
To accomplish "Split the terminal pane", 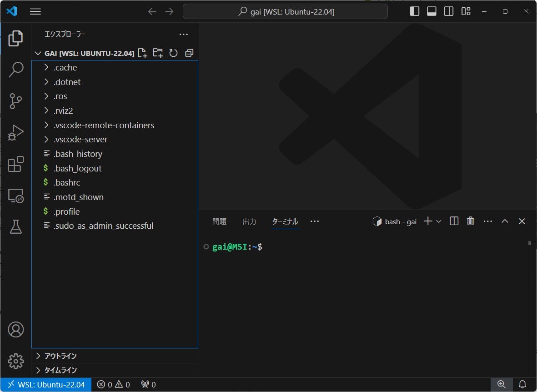I will (x=454, y=221).
